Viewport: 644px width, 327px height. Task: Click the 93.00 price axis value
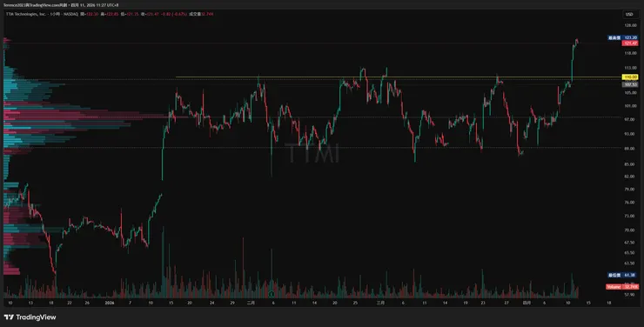click(630, 134)
